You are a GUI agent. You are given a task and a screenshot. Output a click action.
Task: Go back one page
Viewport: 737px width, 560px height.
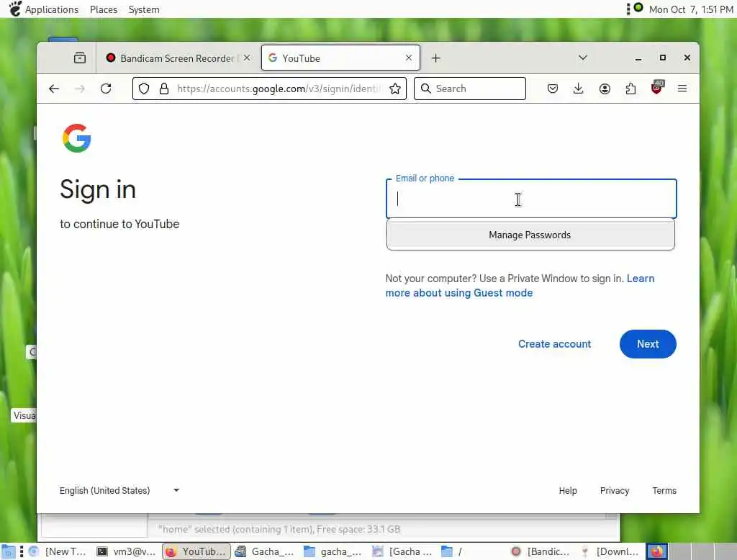coord(54,89)
